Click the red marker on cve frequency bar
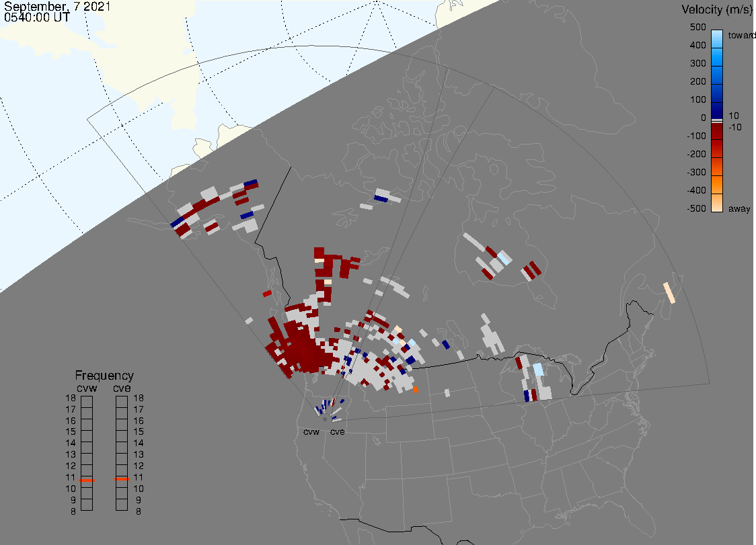 coord(122,479)
